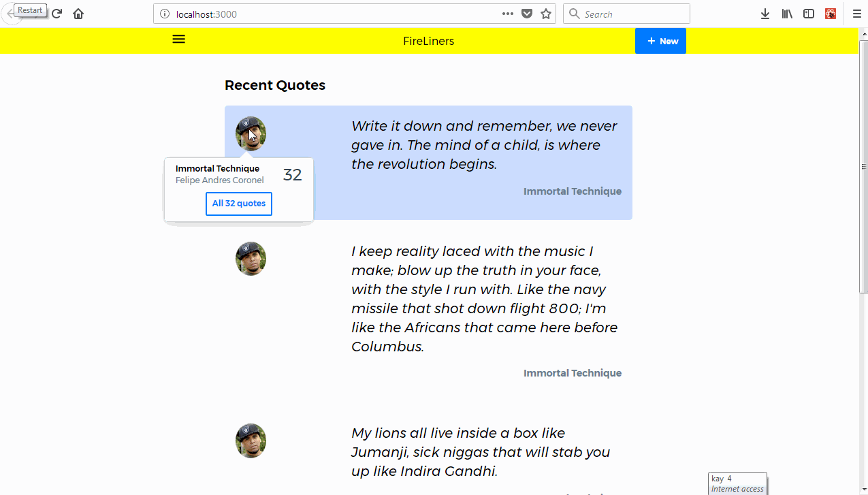This screenshot has height=495, width=868.
Task: Click author name under 'Write it down' quote
Action: (x=573, y=191)
